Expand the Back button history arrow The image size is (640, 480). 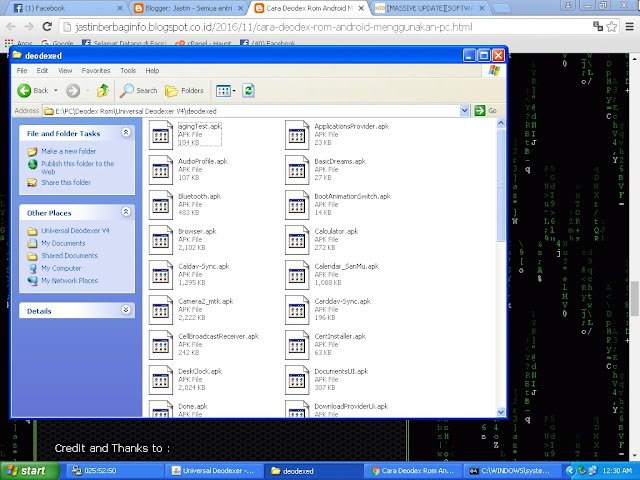56,91
